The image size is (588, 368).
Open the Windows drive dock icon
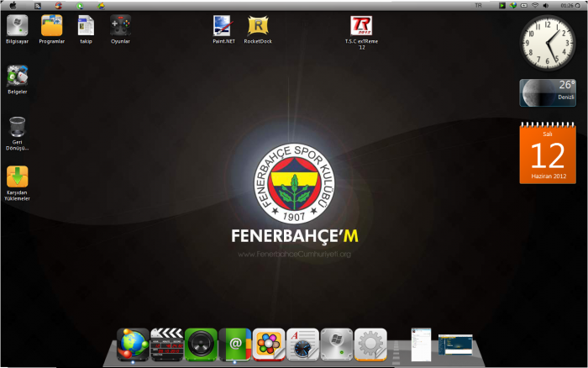(336, 344)
